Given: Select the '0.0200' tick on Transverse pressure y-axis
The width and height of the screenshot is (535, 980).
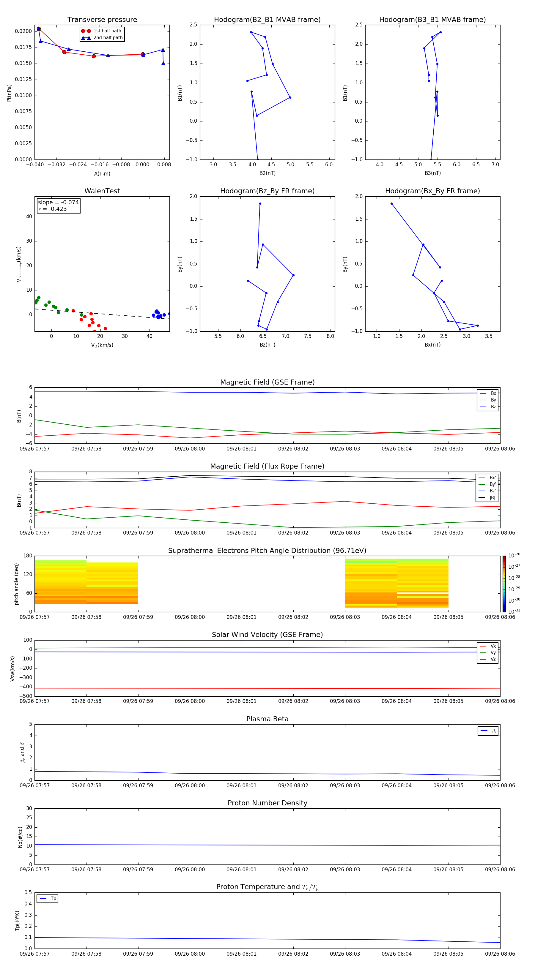Looking at the screenshot, I should (23, 31).
